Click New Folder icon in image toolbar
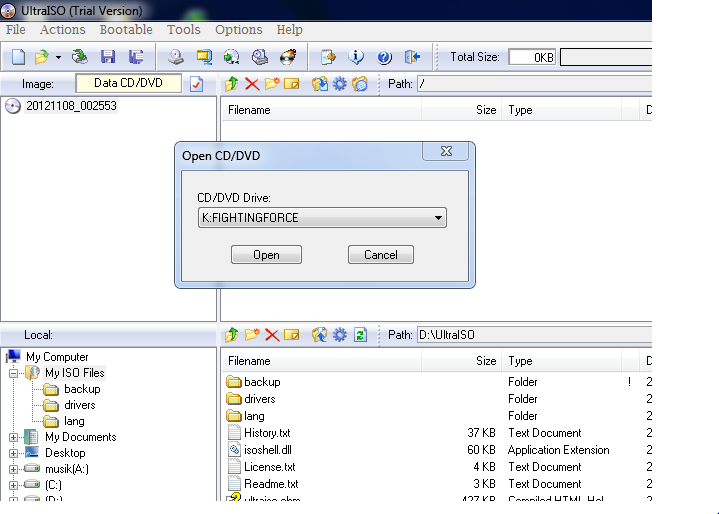The width and height of the screenshot is (719, 514). [x=272, y=84]
